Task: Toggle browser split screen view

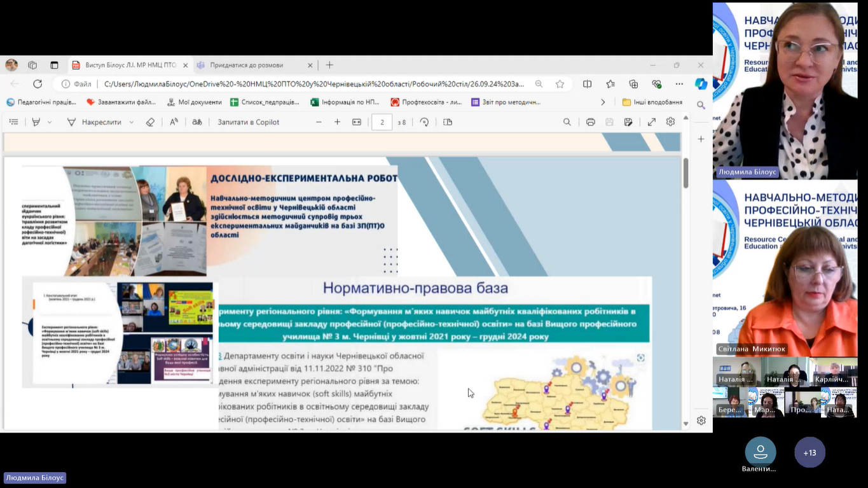Action: point(587,84)
